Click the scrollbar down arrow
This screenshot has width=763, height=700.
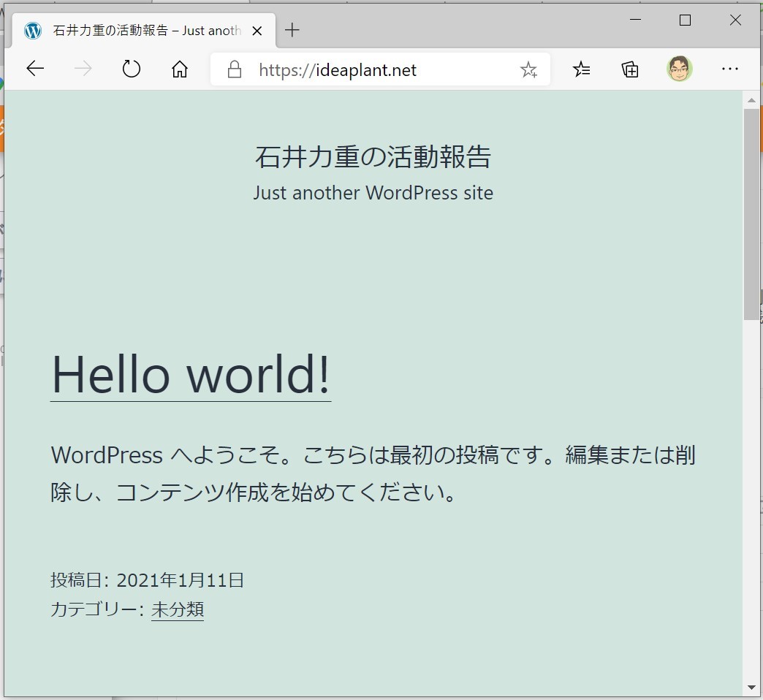751,688
